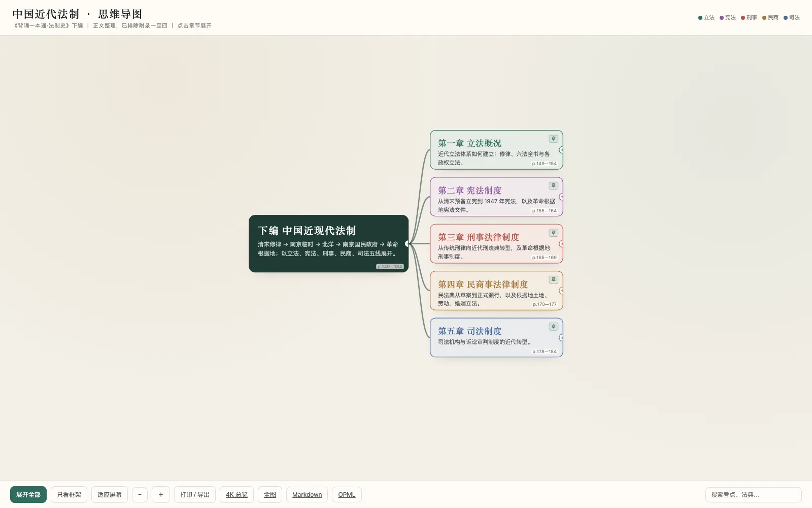
Task: Click page range p.165—169
Action: pyautogui.click(x=544, y=258)
